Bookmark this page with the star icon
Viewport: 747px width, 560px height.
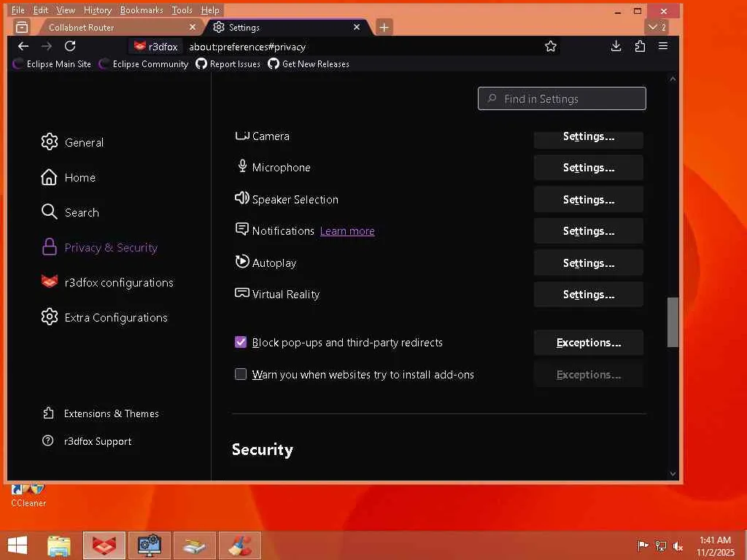point(551,46)
